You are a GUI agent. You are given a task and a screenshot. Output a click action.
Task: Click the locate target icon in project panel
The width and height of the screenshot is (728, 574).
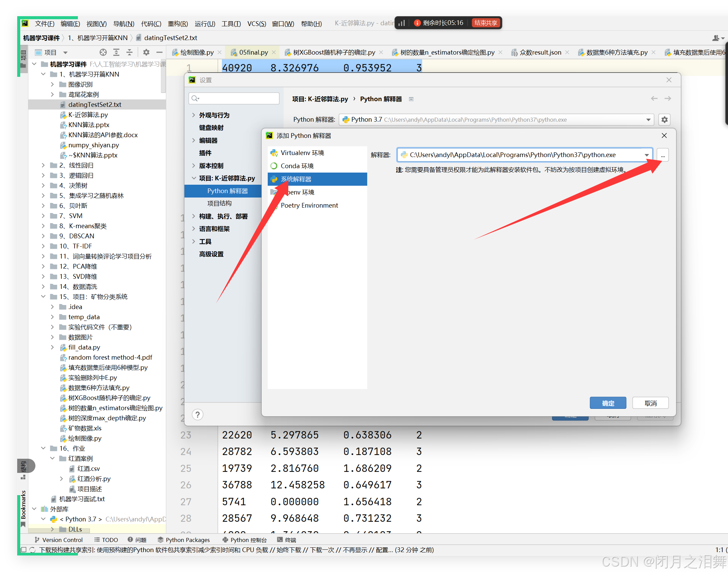103,52
